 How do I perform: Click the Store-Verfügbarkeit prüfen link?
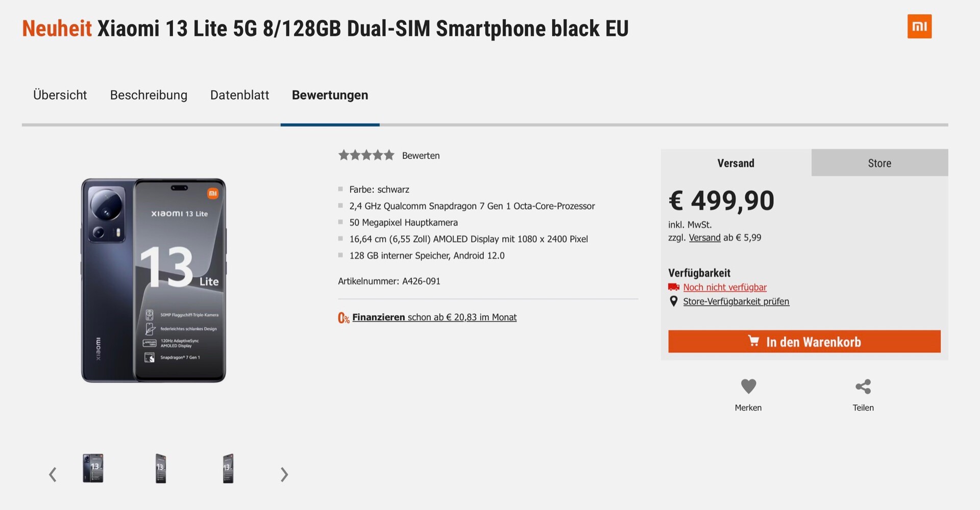(736, 301)
